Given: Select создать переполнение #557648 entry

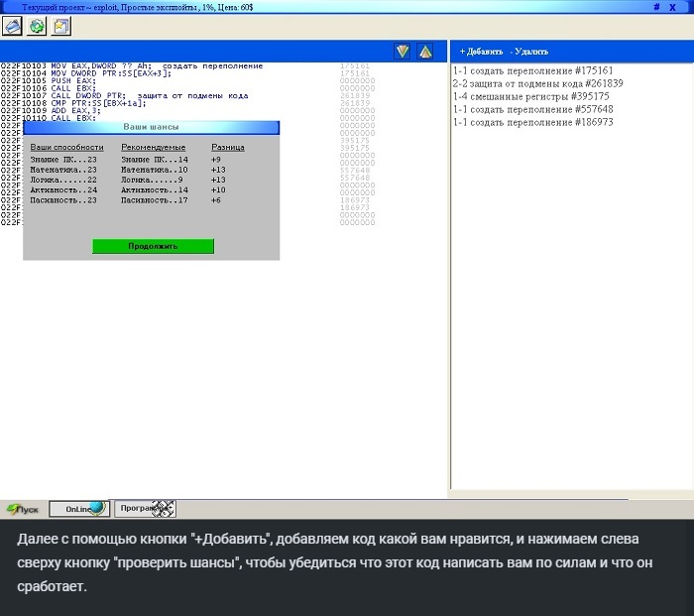Looking at the screenshot, I should pyautogui.click(x=532, y=109).
